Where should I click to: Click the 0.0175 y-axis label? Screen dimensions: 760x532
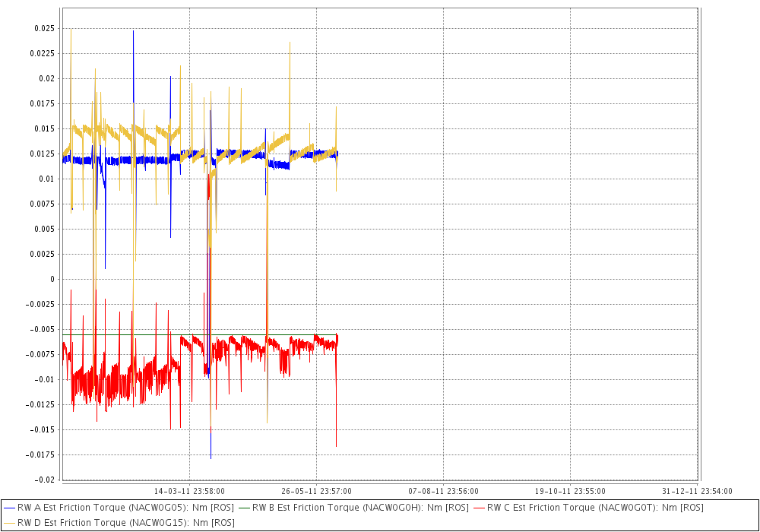coord(43,103)
